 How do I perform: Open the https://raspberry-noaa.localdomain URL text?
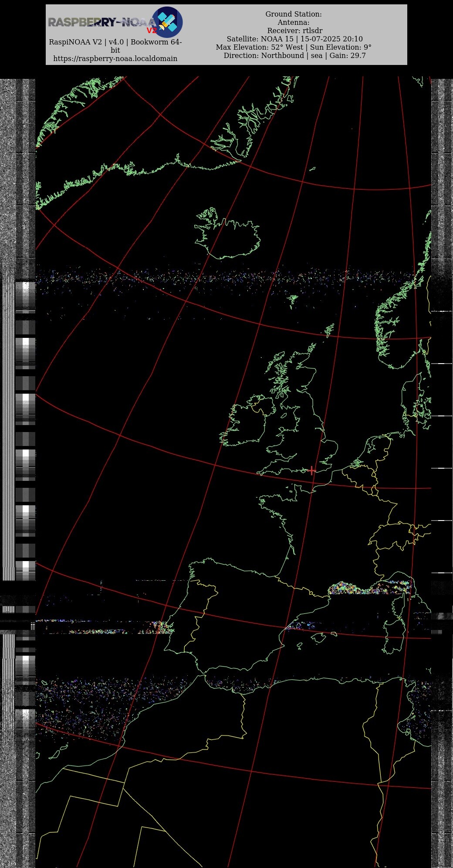tap(115, 58)
